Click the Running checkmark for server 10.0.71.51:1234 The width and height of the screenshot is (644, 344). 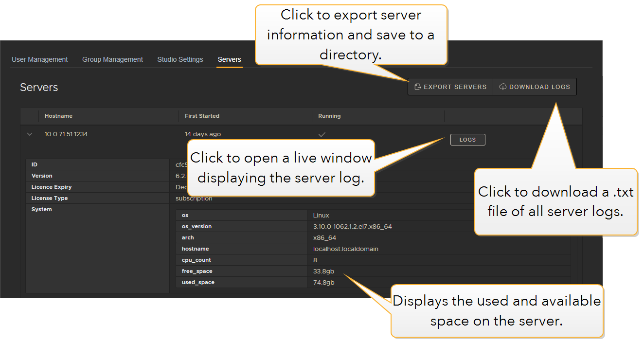coord(322,134)
